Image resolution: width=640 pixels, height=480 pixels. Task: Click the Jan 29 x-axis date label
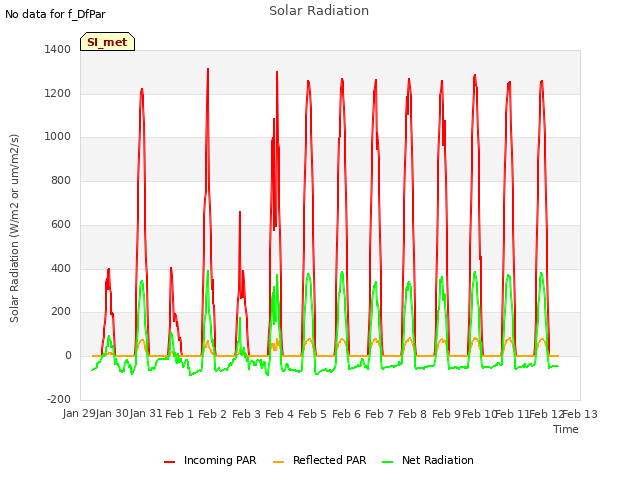(80, 414)
